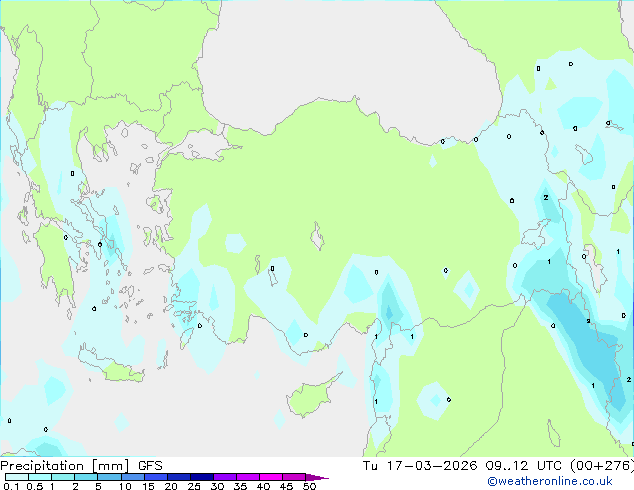Open the weatheronline.co.uk copyright link
Image resolution: width=634 pixels, height=490 pixels.
[x=550, y=481]
